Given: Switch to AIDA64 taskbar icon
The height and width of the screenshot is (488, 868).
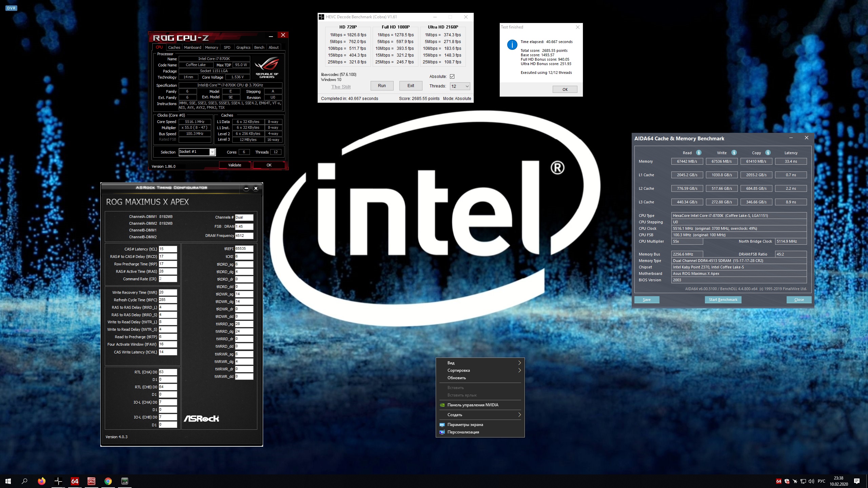Looking at the screenshot, I should [75, 481].
